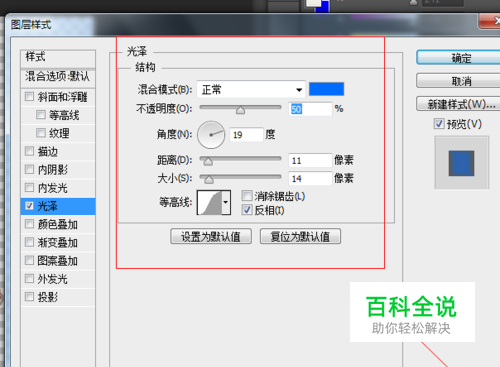
Task: Tick the 等高线 sub-option checkbox
Action: (41, 115)
